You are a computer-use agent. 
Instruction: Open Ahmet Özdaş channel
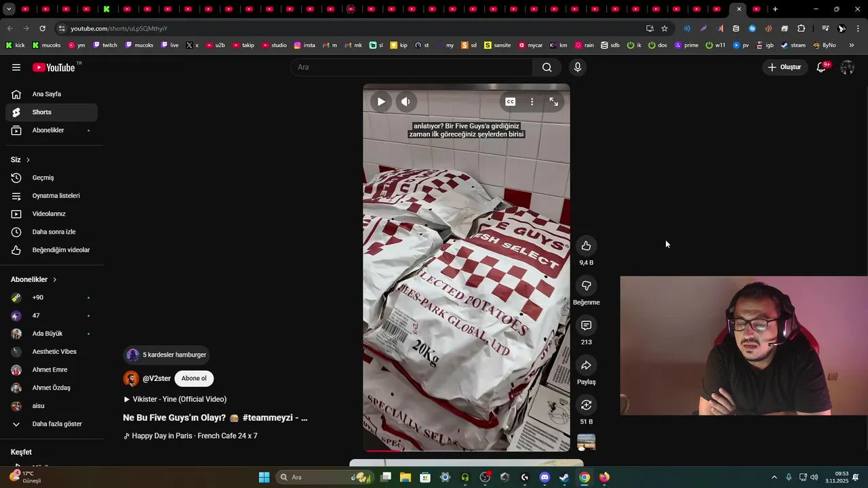52,388
